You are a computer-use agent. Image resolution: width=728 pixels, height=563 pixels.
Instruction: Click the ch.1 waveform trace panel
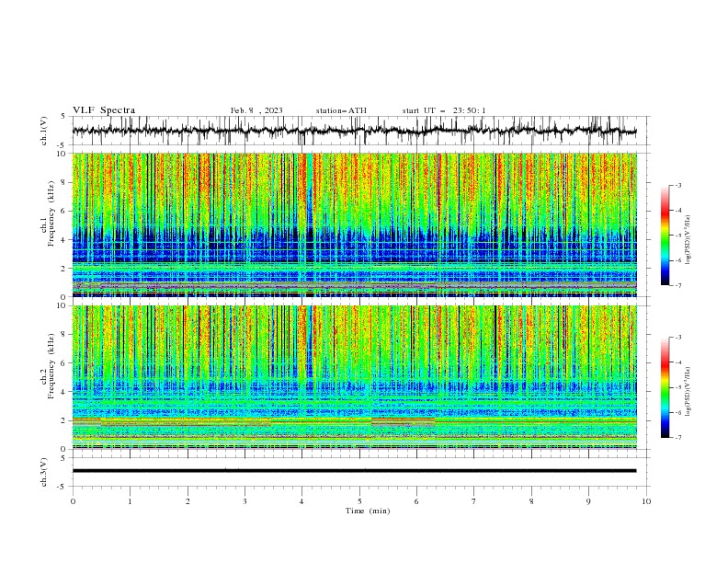pos(360,131)
